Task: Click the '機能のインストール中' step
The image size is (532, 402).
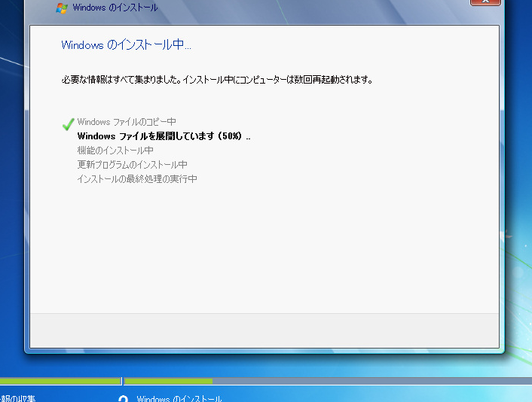Action: click(x=115, y=150)
